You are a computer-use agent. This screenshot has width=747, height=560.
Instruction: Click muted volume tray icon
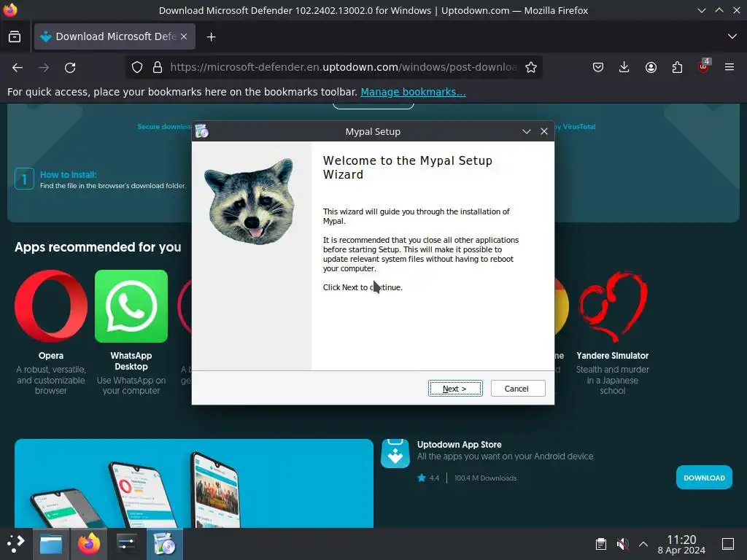(622, 544)
